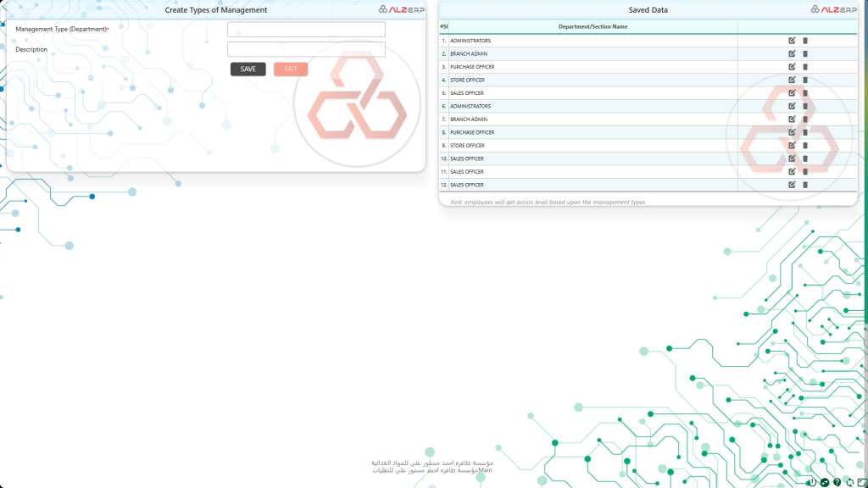Edit SALES OFFICER entry in row 11
868x488 pixels.
pos(792,171)
